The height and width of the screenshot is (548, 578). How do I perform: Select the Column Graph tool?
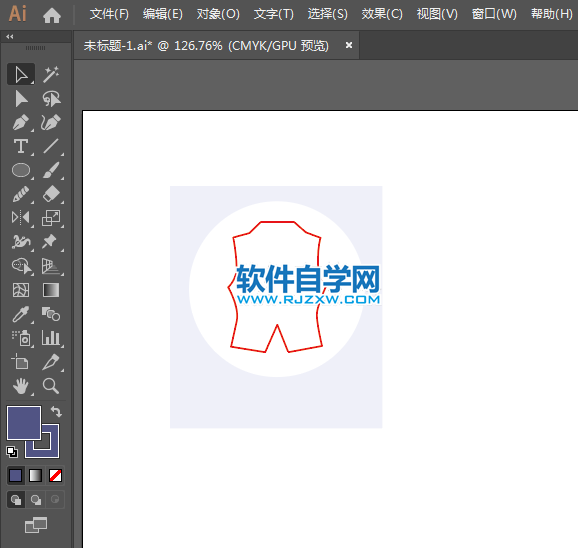(51, 338)
